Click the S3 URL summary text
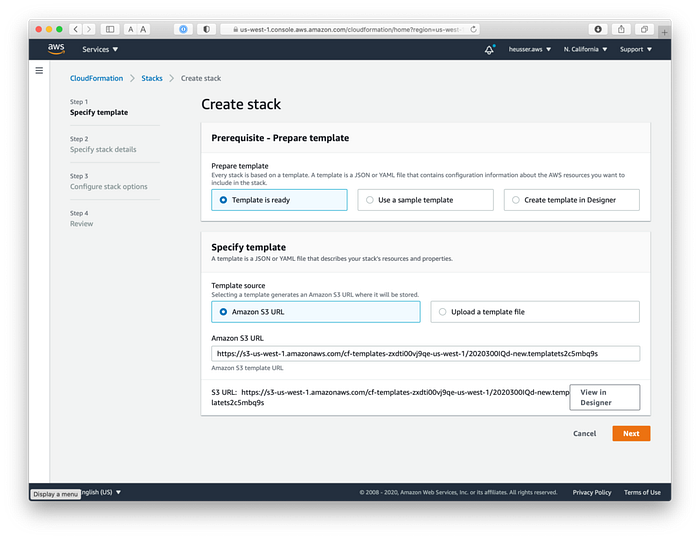 [x=390, y=397]
